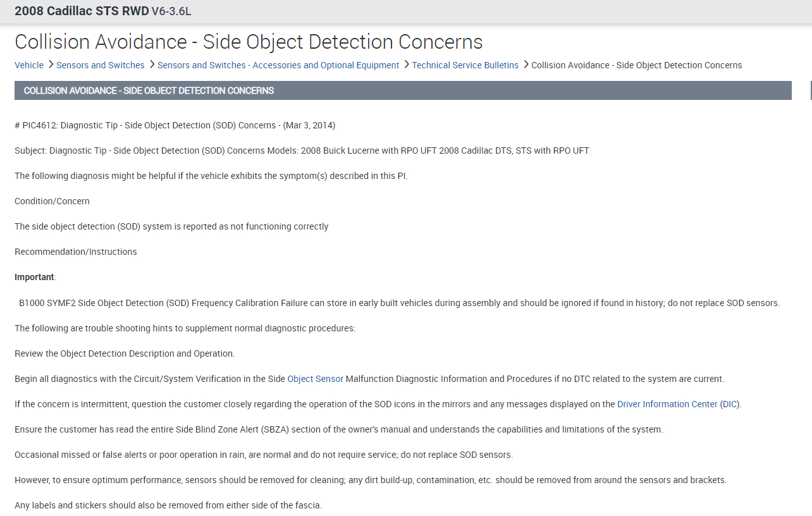Viewport: 812px width, 516px height.
Task: Click the chevron after the Vehicle breadcrumb
Action: 51,65
